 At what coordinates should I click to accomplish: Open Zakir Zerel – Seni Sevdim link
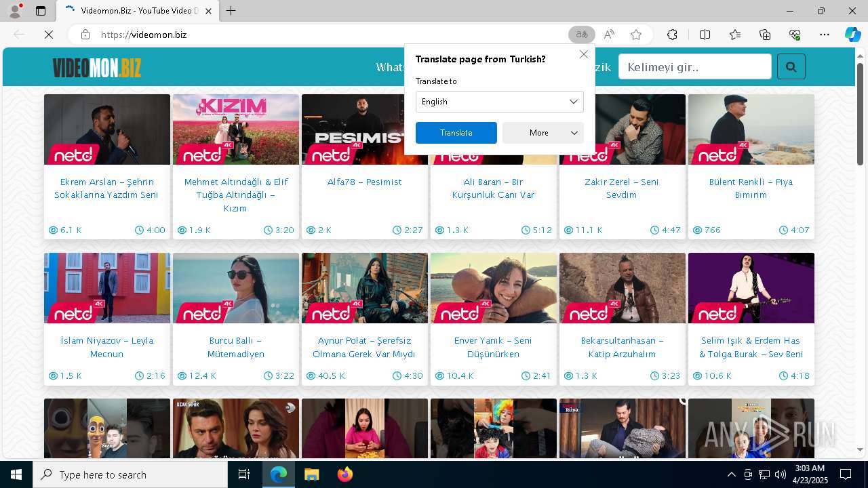[622, 188]
